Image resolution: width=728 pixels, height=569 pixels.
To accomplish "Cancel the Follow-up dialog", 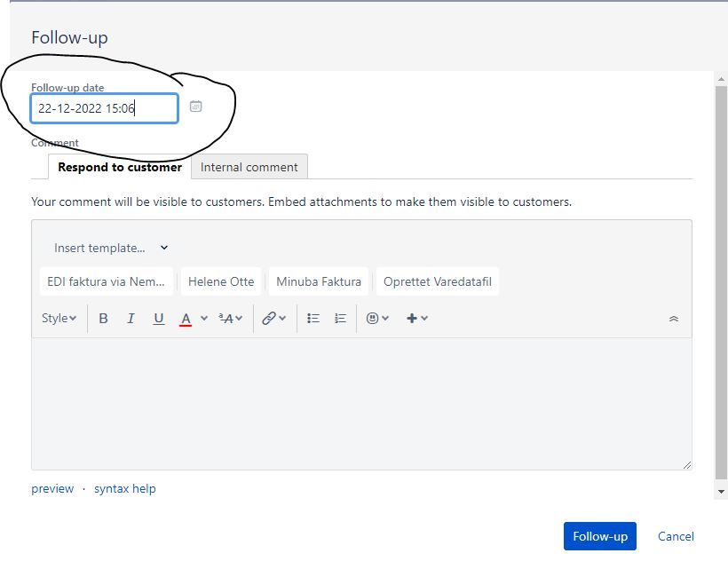I will pyautogui.click(x=676, y=536).
